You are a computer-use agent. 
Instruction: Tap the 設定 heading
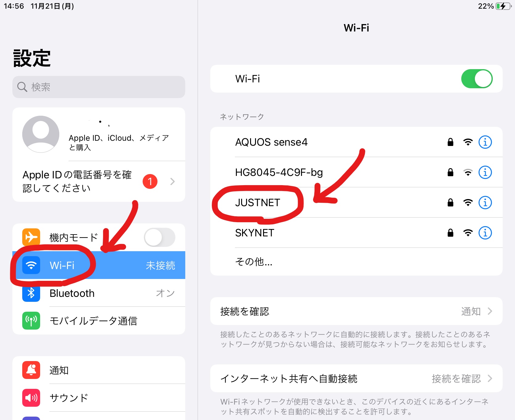click(32, 58)
